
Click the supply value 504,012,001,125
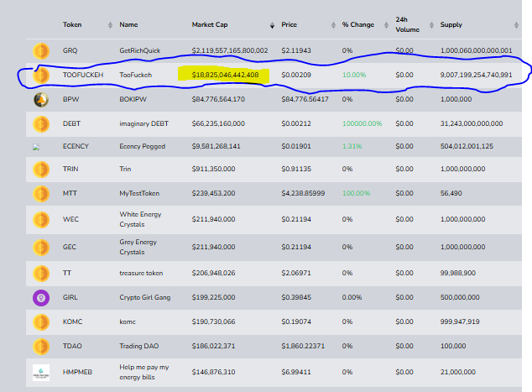tap(467, 146)
